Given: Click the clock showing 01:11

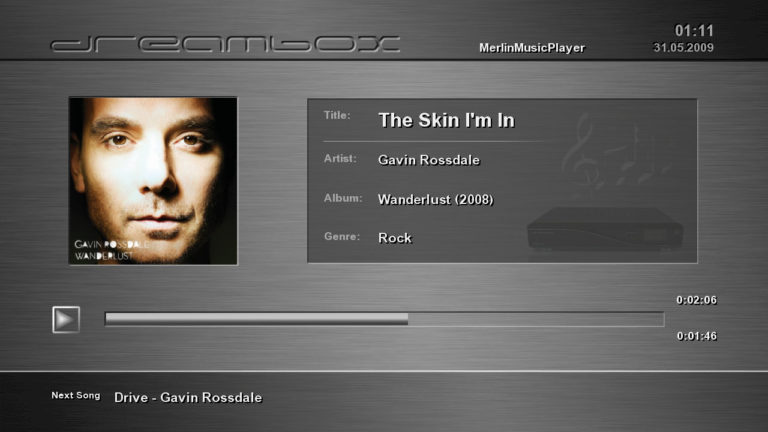Looking at the screenshot, I should click(x=694, y=30).
